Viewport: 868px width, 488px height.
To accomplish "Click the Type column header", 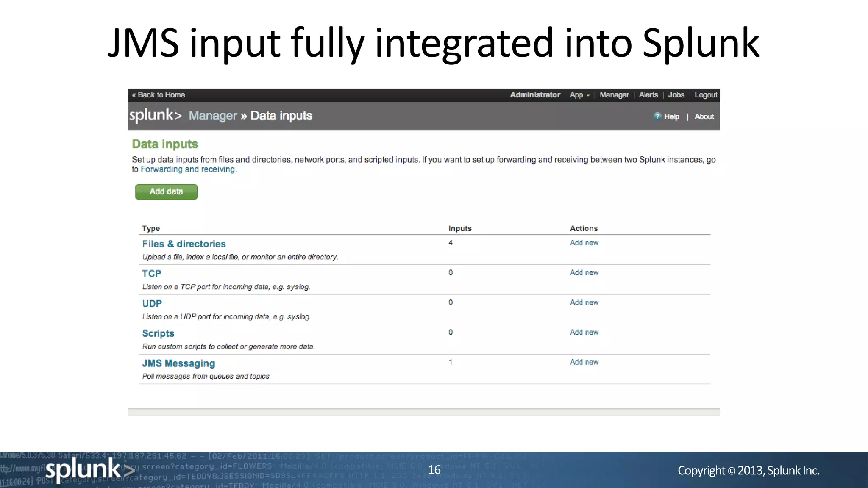I will 151,228.
